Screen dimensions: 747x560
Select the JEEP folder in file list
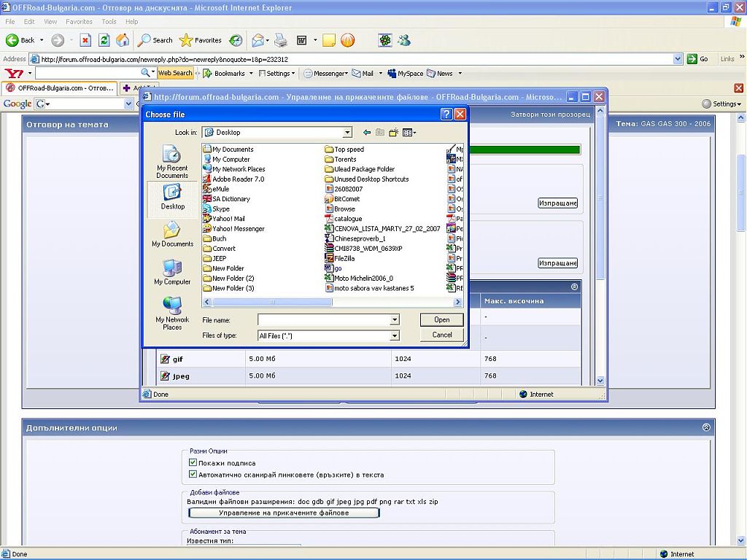(x=219, y=258)
